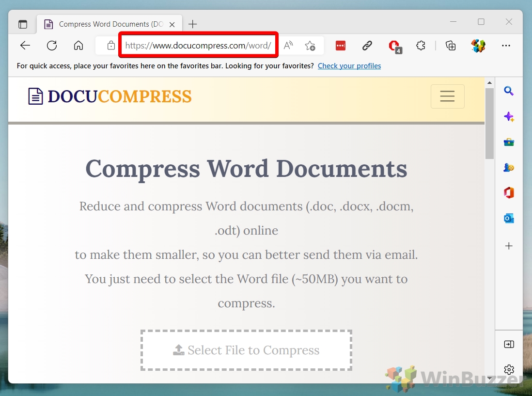Go back with the back arrow
The height and width of the screenshot is (396, 532).
click(x=25, y=46)
